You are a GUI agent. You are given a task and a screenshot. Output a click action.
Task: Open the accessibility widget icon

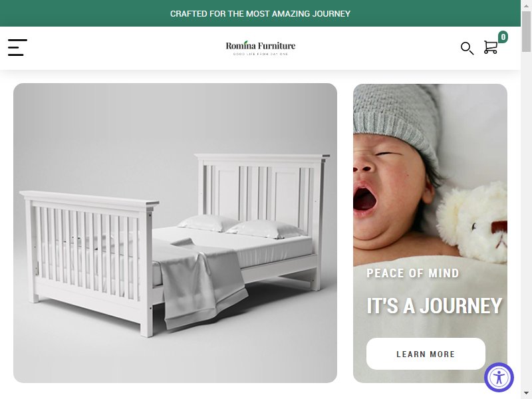(499, 377)
